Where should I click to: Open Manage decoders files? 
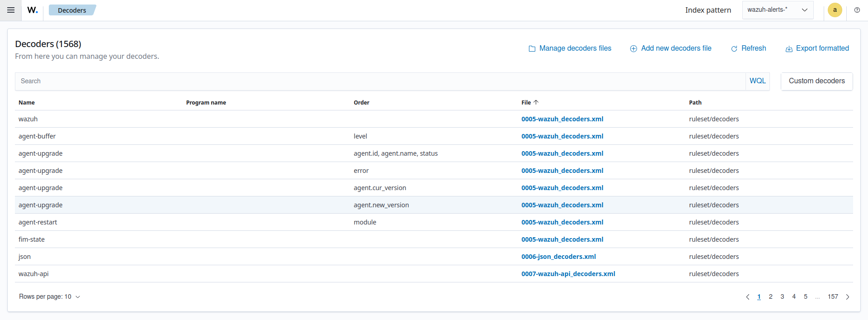[570, 48]
